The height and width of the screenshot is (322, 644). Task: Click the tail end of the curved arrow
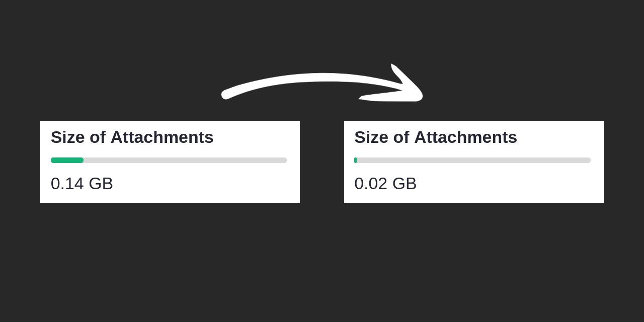(x=226, y=94)
